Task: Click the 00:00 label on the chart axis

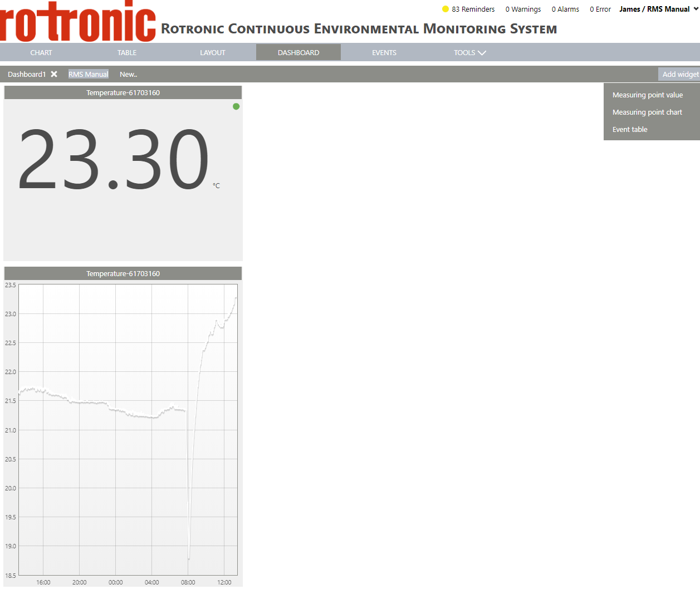Action: pyautogui.click(x=116, y=582)
